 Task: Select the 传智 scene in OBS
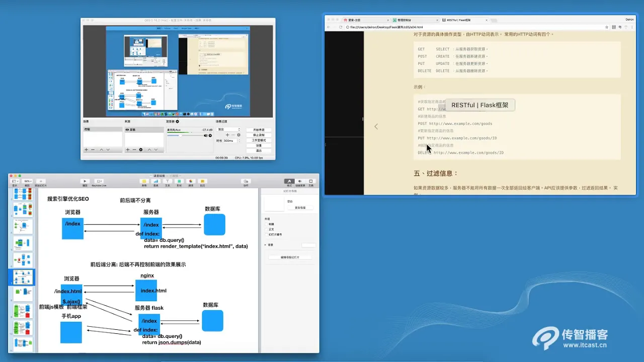[x=103, y=129]
